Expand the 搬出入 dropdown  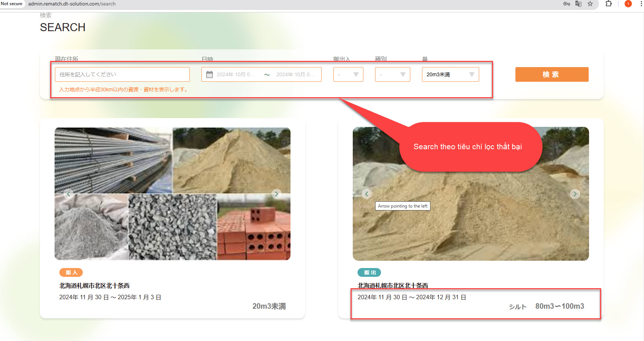tap(348, 74)
